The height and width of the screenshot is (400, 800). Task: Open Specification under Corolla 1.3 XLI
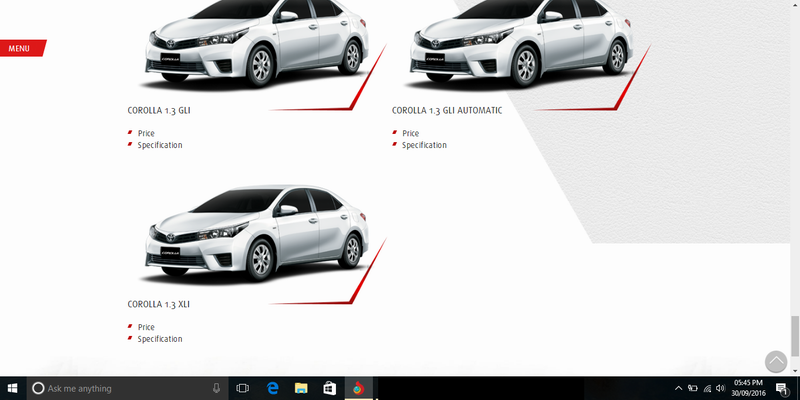pyautogui.click(x=160, y=339)
